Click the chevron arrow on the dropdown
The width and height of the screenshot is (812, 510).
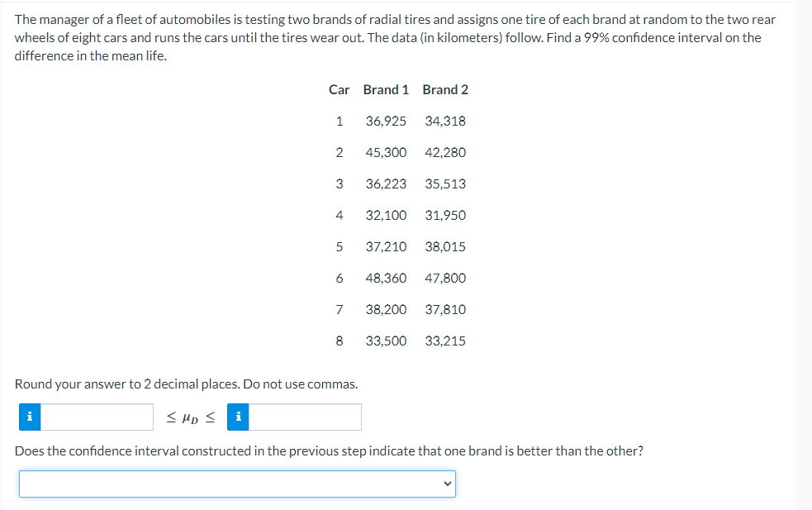click(x=447, y=484)
